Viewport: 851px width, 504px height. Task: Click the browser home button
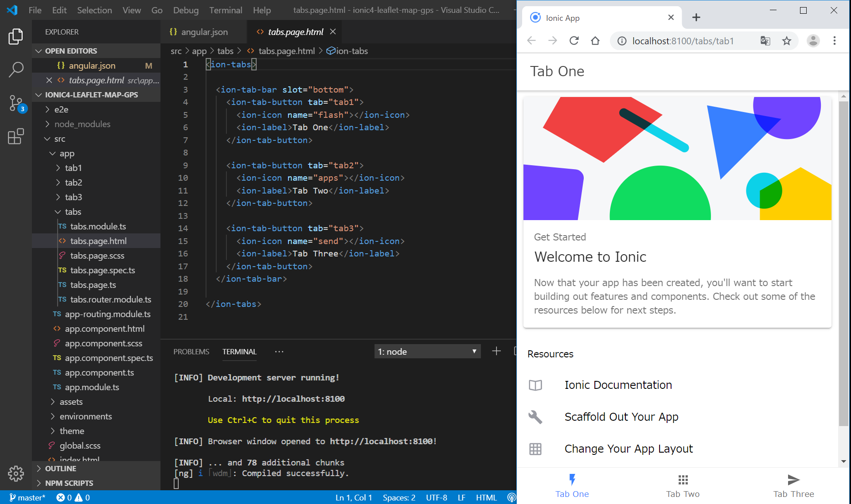(x=595, y=41)
